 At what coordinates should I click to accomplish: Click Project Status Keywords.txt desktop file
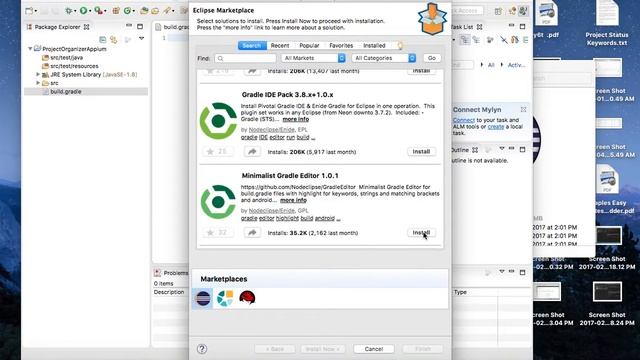(607, 24)
